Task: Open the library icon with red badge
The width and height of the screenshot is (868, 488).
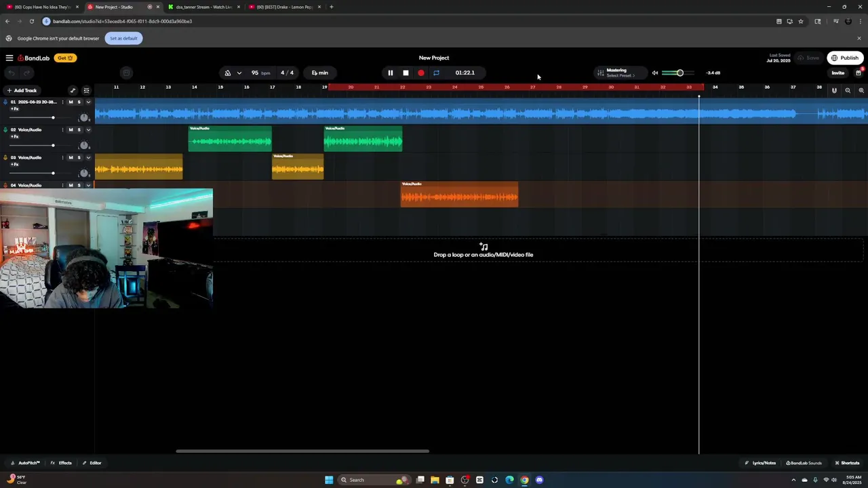Action: (859, 73)
